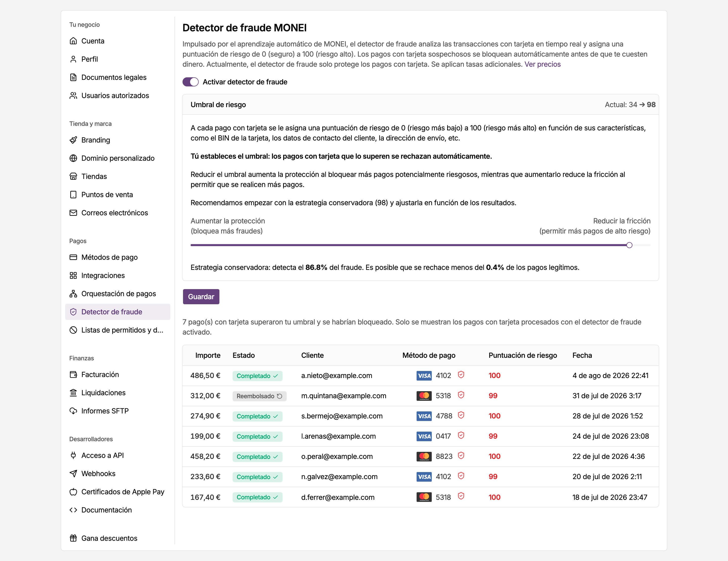
Task: Click Documentos legales file icon
Action: coord(73,77)
